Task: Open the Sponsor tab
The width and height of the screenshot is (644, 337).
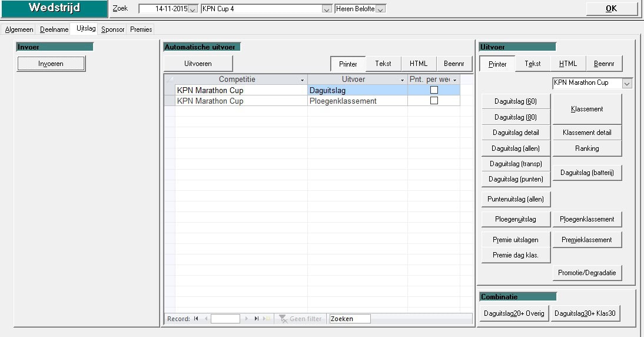Action: (x=112, y=29)
